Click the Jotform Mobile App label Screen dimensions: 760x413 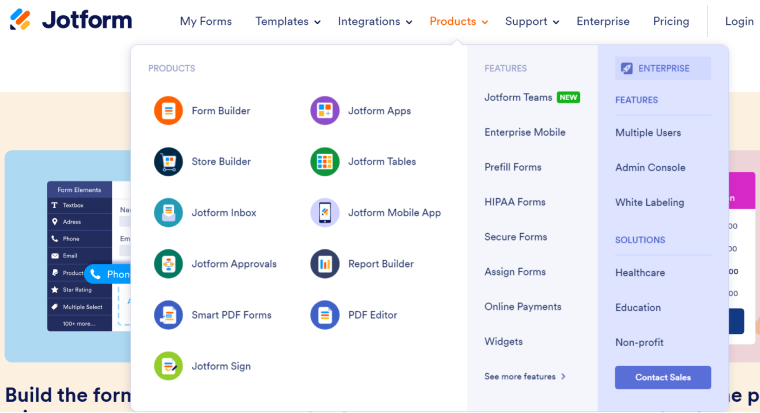pos(395,213)
